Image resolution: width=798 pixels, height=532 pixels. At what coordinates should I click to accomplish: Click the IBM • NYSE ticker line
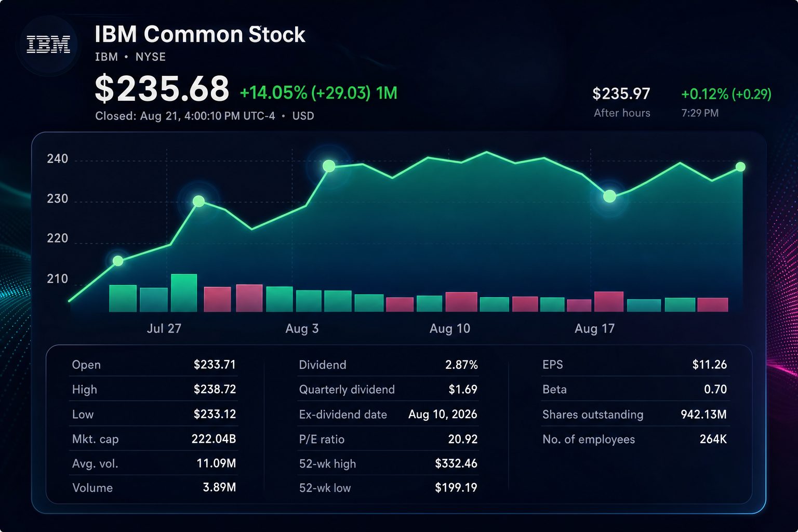(130, 57)
